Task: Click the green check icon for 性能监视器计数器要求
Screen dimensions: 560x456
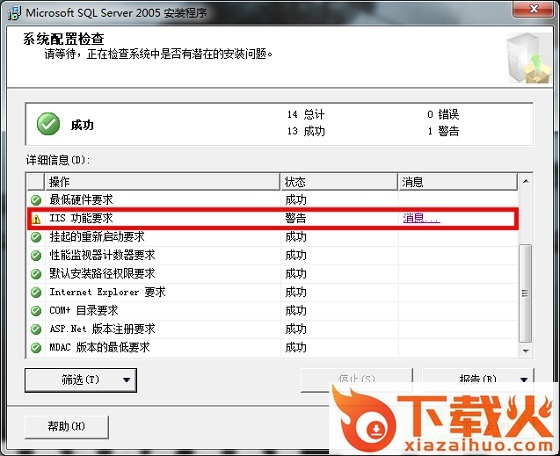Action: [x=36, y=255]
